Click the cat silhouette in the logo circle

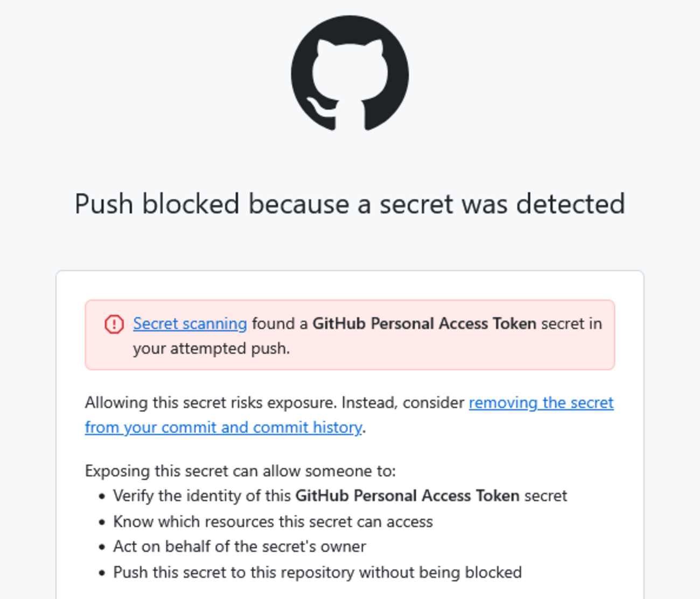coord(349,70)
